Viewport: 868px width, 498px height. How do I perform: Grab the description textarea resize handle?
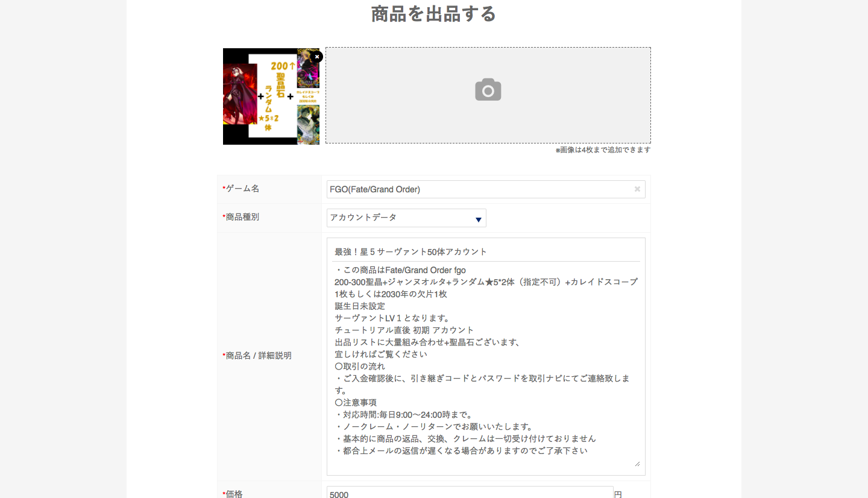click(x=637, y=463)
